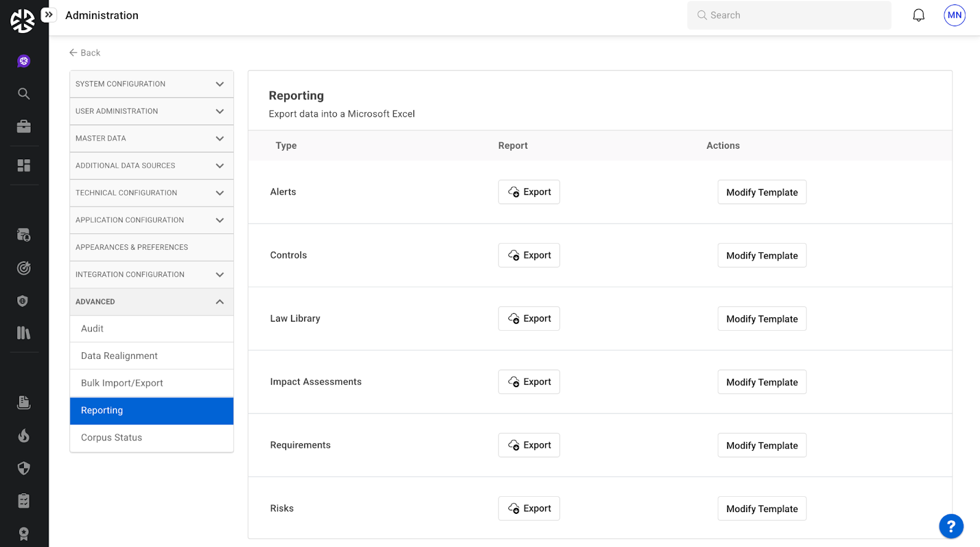Expand the System Configuration section
This screenshot has height=547, width=980.
(151, 84)
